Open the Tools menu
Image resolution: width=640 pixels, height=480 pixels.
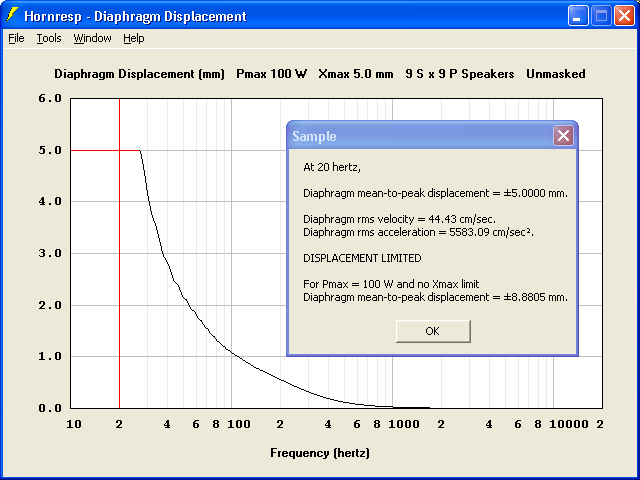pos(49,38)
